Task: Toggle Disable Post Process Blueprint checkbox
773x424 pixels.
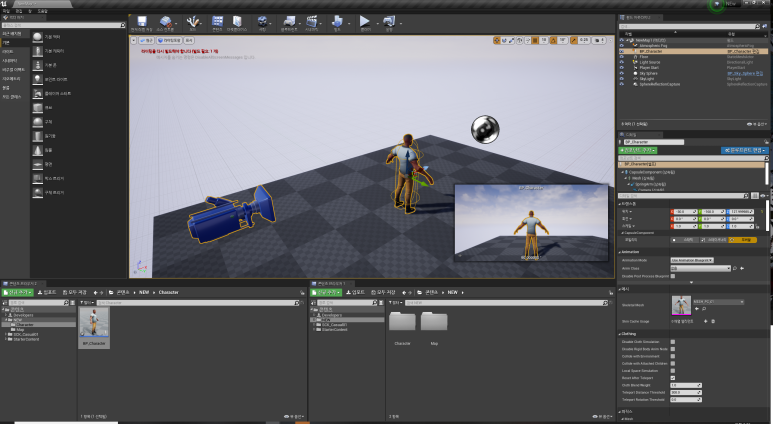Action: click(673, 276)
